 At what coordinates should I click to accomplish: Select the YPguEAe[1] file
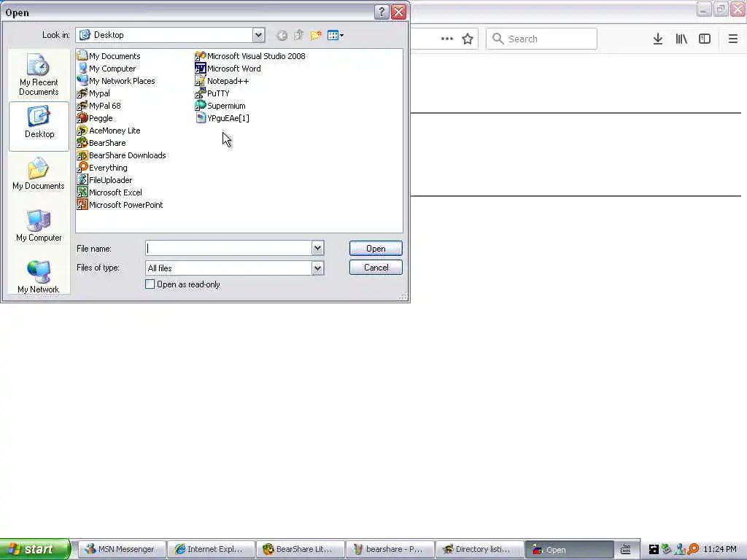pos(222,118)
